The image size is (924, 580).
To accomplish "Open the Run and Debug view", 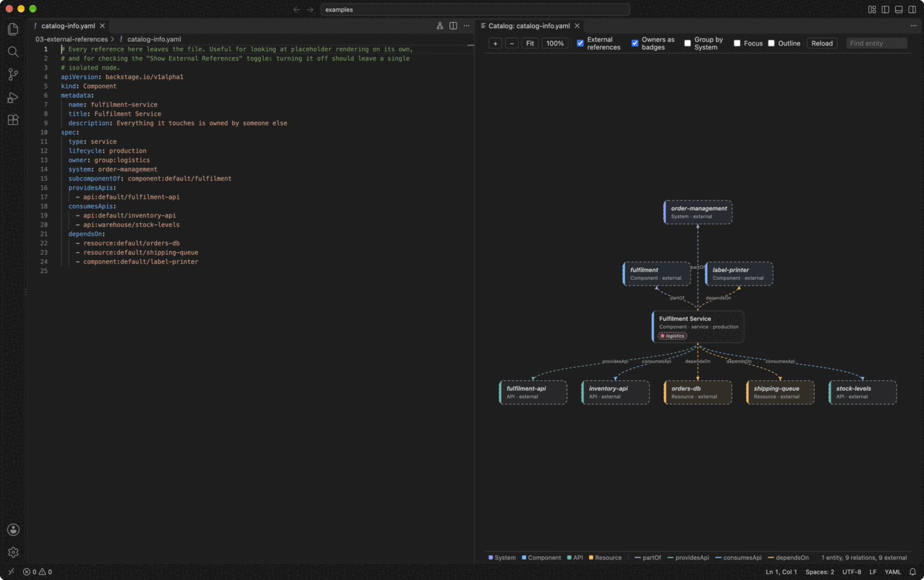I will coord(13,98).
